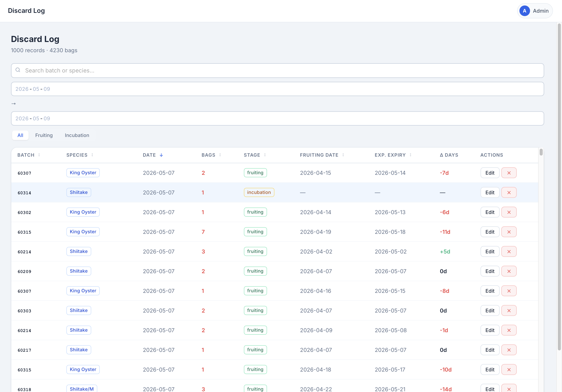Click fruiting date 2026-04-19
The height and width of the screenshot is (392, 562).
[315, 232]
